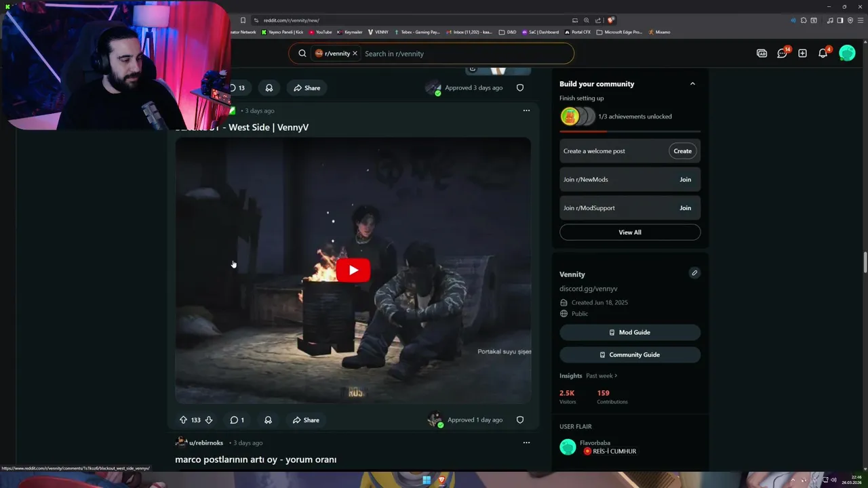Open Brave icon in taskbar
The height and width of the screenshot is (488, 868).
pos(441,480)
